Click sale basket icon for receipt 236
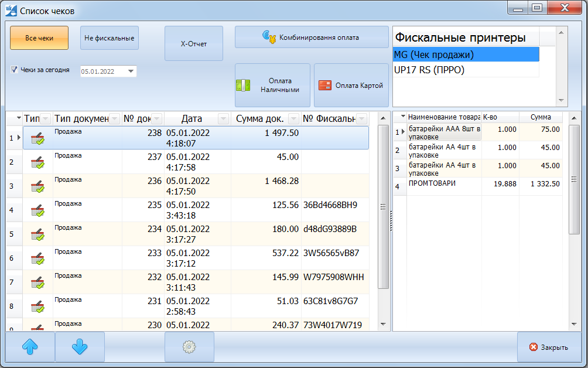 point(38,186)
